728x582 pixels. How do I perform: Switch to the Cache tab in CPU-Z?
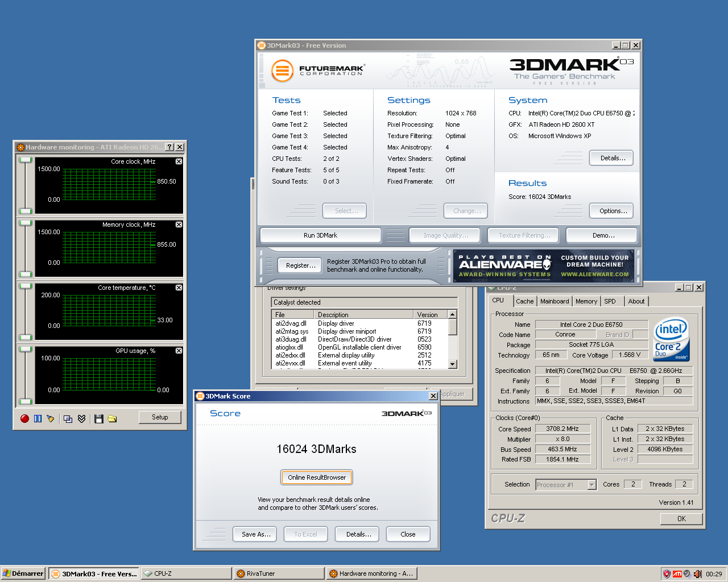[525, 301]
